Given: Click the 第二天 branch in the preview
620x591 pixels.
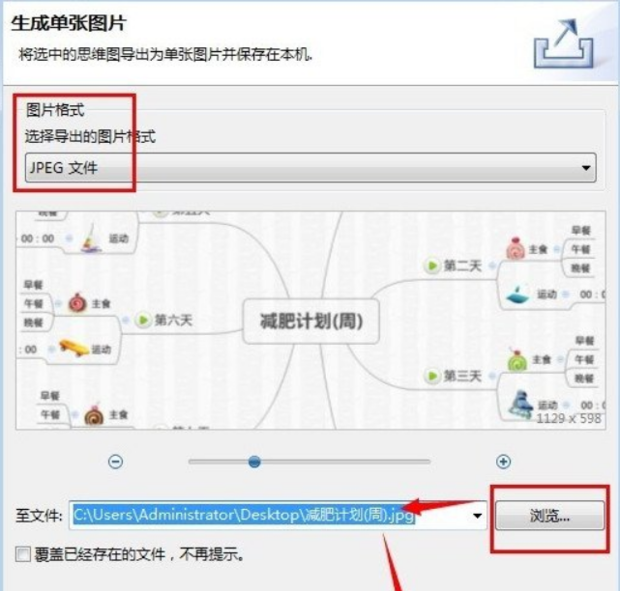Looking at the screenshot, I should click(463, 265).
